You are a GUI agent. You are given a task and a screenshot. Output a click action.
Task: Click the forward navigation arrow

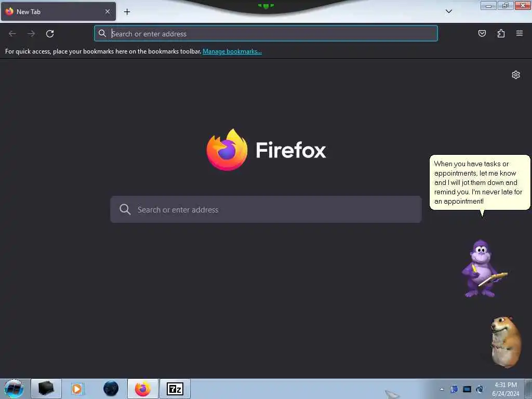pos(31,34)
